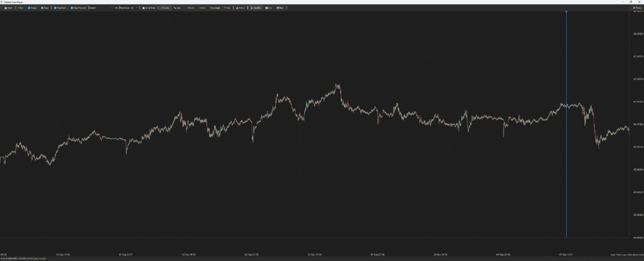Pause the market data playback
Viewport: 644px width, 261px height.
tap(33, 8)
